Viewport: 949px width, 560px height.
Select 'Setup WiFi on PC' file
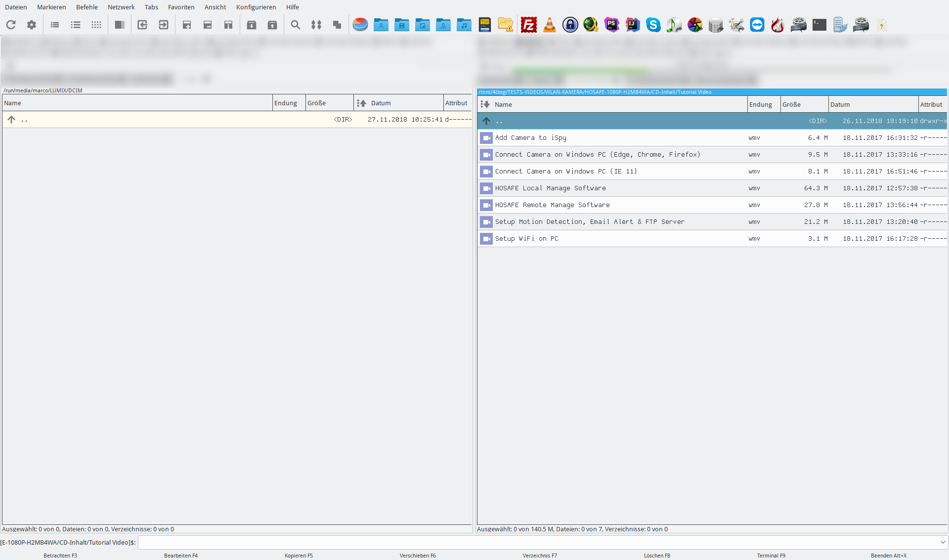tap(712, 239)
